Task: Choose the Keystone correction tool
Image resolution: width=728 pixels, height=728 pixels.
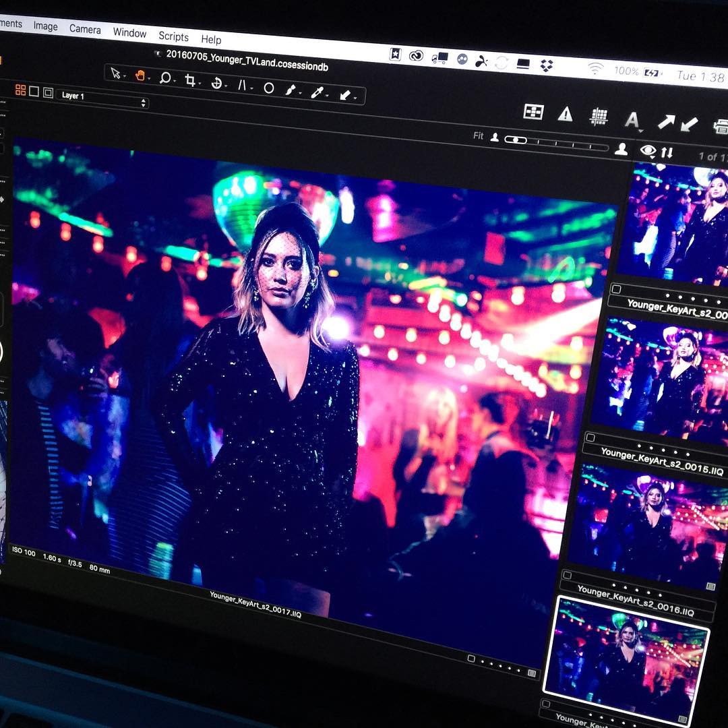Action: coord(242,86)
